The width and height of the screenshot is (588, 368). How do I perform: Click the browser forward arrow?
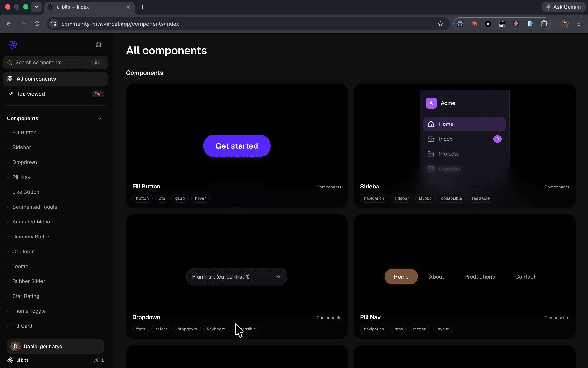23,24
